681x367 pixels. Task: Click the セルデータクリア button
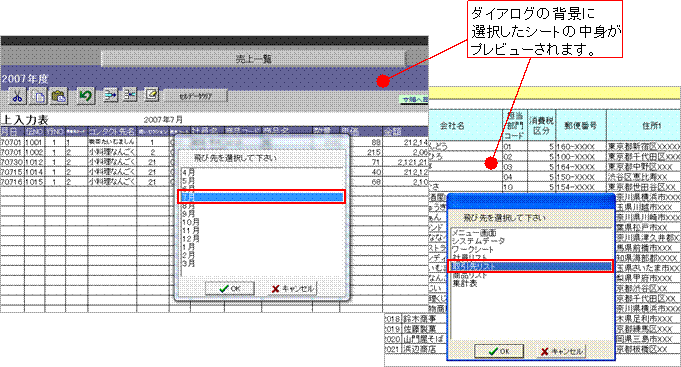tap(196, 96)
